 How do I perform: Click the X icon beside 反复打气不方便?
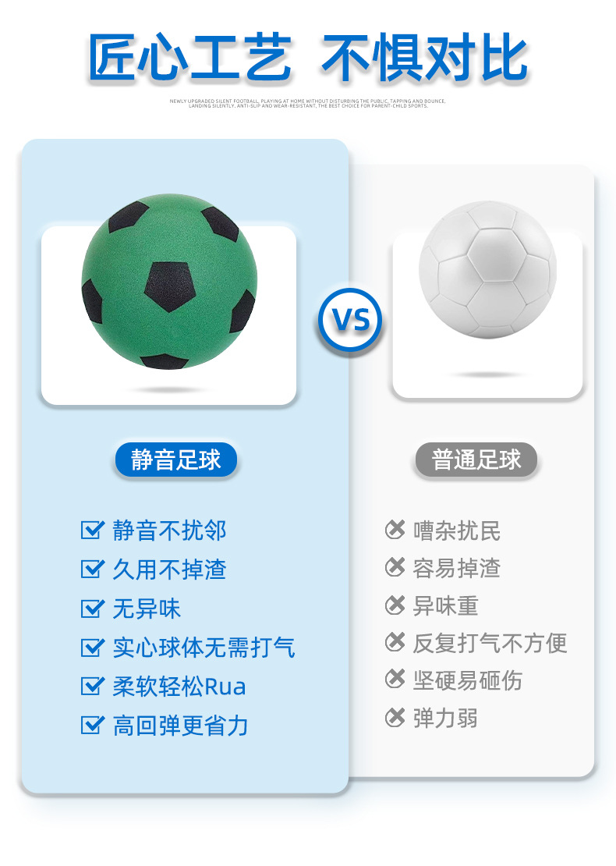click(395, 642)
